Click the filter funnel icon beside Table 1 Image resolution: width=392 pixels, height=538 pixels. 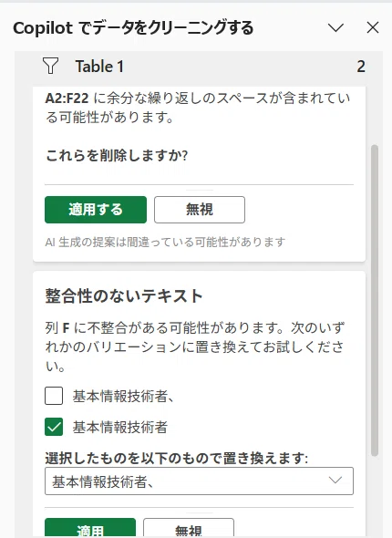[x=50, y=66]
